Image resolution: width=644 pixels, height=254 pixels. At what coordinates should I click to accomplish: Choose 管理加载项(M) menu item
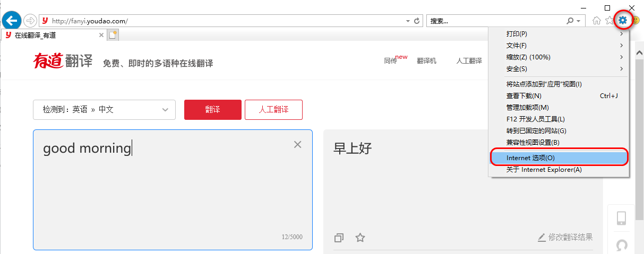point(559,107)
